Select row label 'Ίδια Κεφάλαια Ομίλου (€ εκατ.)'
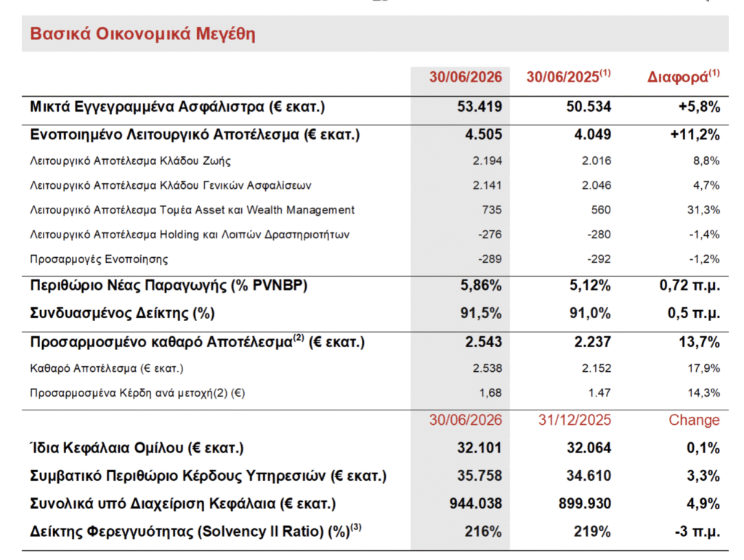 coord(136,448)
